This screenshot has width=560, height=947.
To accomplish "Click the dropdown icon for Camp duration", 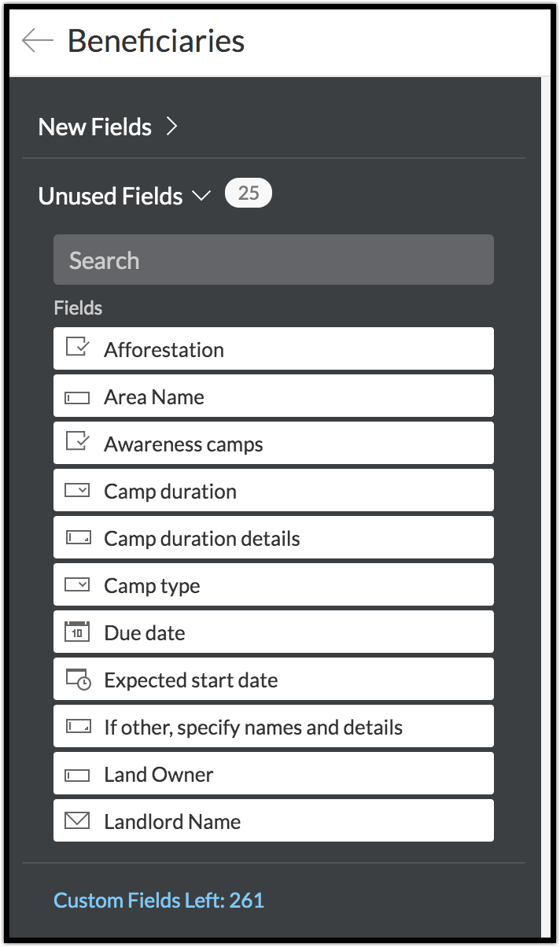I will [x=77, y=491].
